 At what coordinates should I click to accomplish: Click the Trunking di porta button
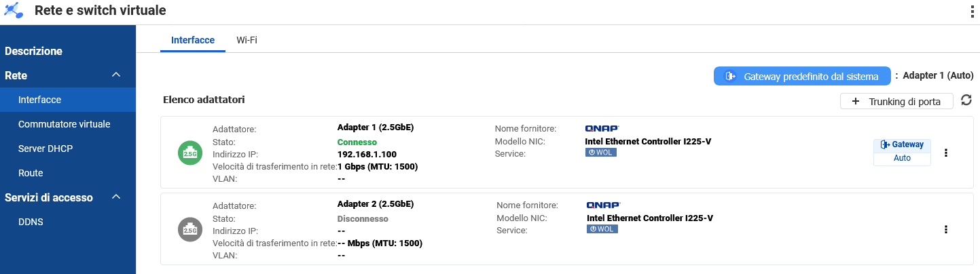[896, 101]
